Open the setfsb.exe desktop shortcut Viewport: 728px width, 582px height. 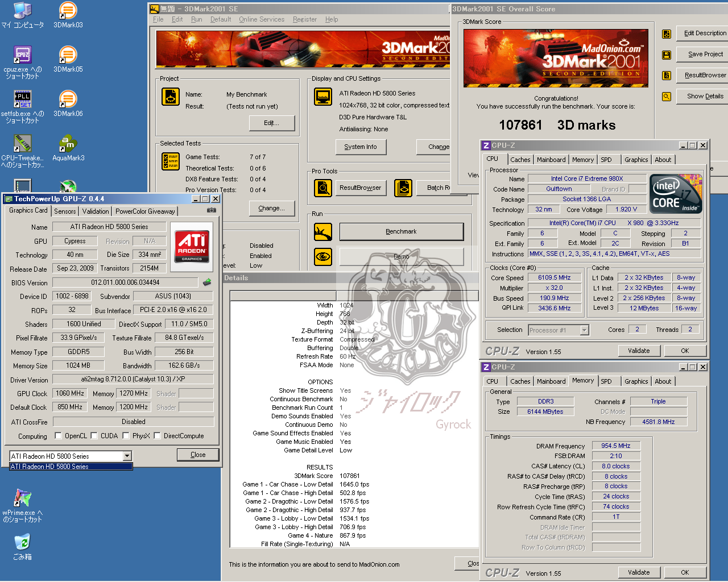pyautogui.click(x=23, y=106)
